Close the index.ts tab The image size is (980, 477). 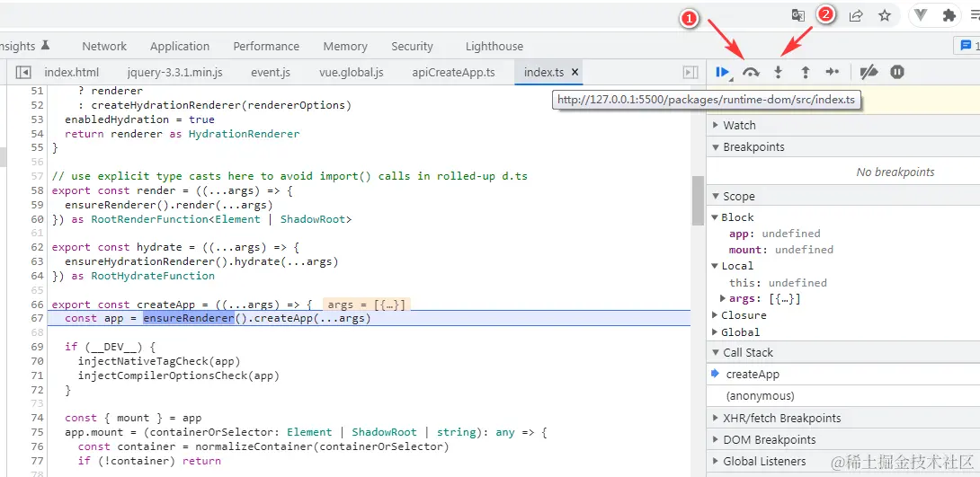click(x=575, y=72)
